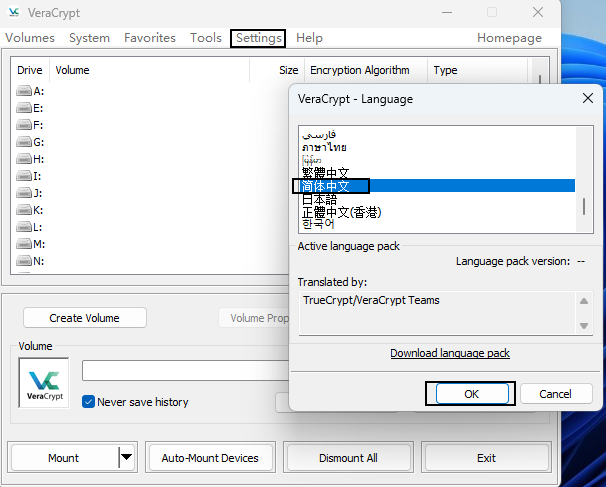This screenshot has width=606, height=487.
Task: Open the Mount button dropdown arrow
Action: pos(126,458)
